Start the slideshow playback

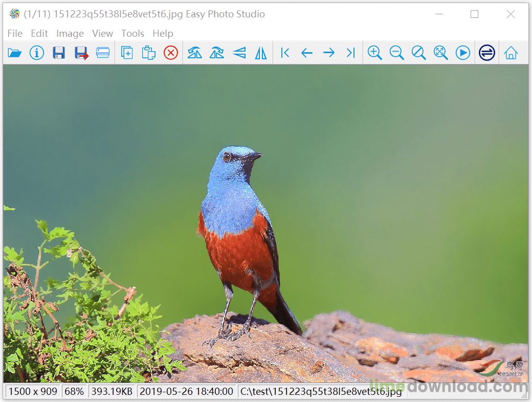tap(462, 53)
